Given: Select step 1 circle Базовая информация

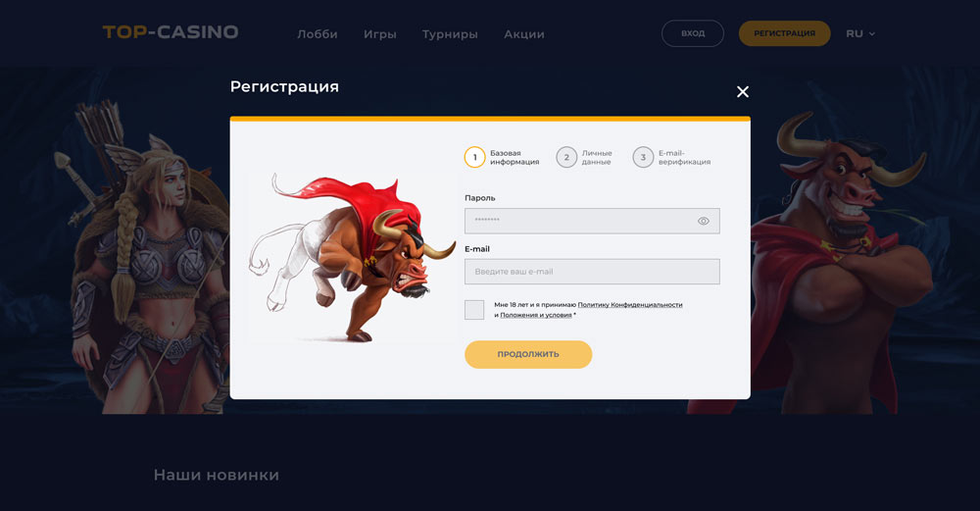Looking at the screenshot, I should [x=475, y=157].
